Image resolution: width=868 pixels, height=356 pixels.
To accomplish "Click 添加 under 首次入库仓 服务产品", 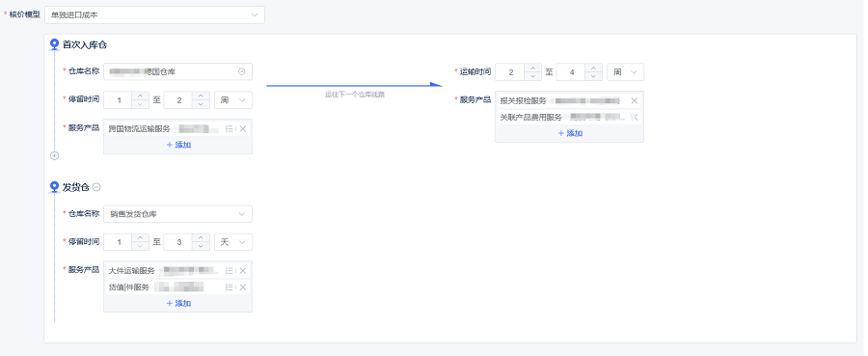I will pos(178,145).
